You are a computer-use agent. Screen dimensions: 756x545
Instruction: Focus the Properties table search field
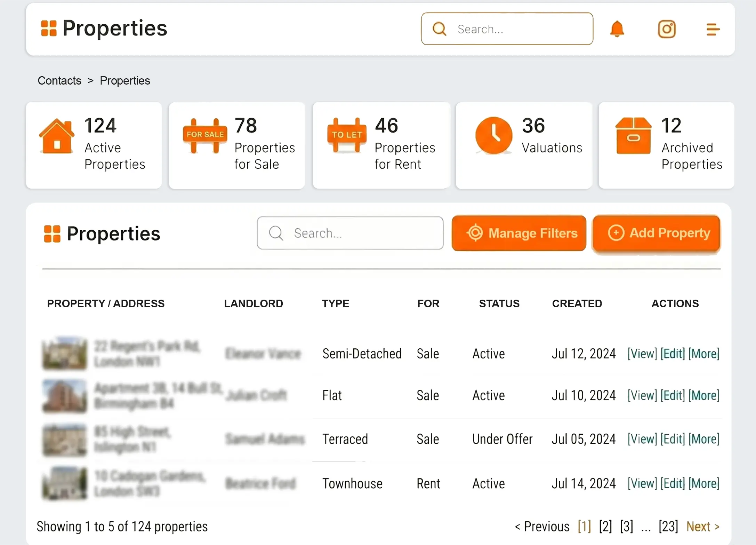click(350, 233)
